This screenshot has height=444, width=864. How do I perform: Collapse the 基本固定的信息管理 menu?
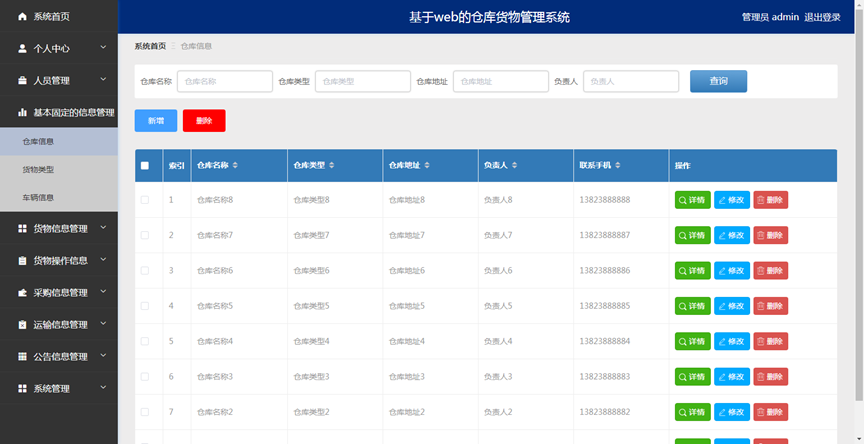tap(59, 112)
